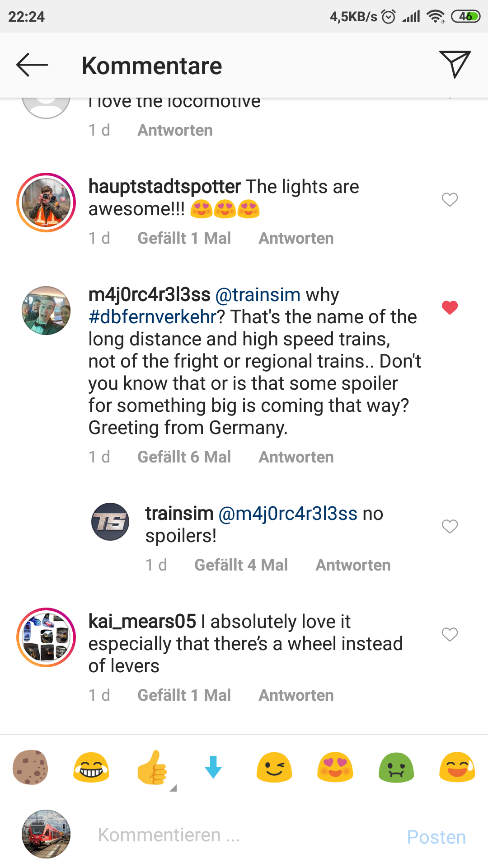This screenshot has height=868, width=488.
Task: Like trainsim's reply with heart
Action: click(x=450, y=526)
